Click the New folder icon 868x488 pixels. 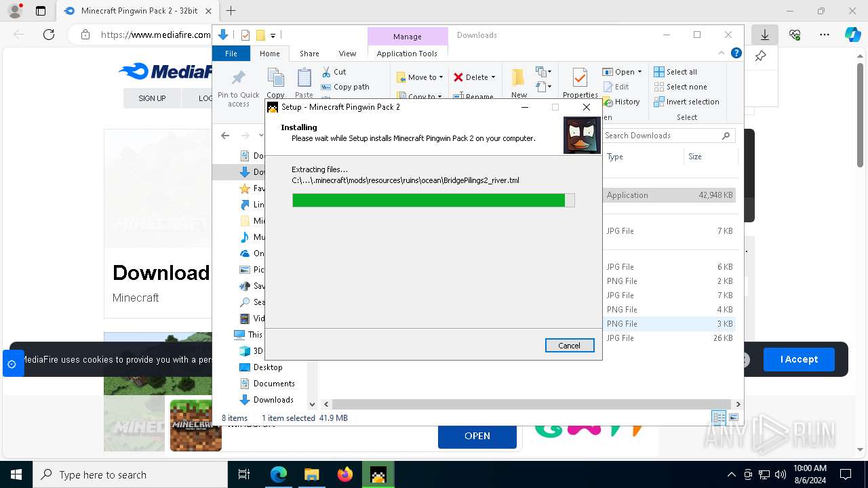pos(519,79)
